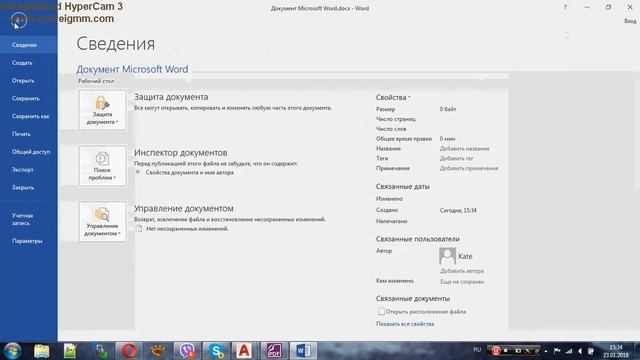
Task: Click Добавить тег field
Action: tap(456, 158)
